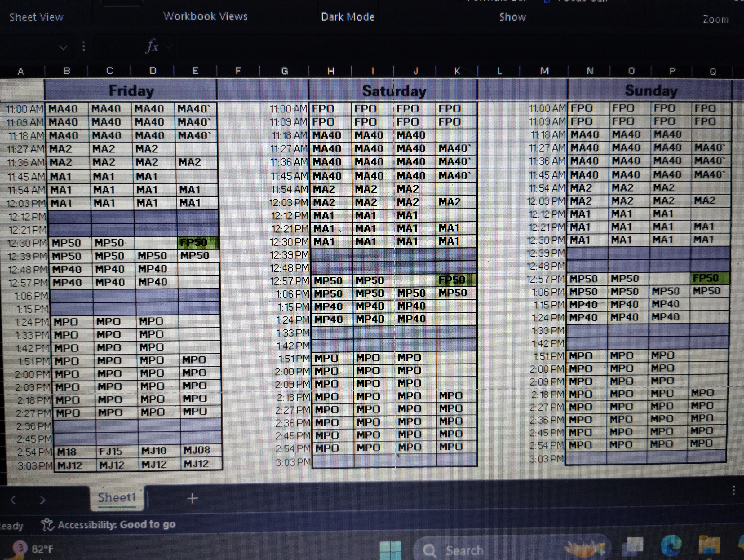Expand the Name Box dropdown arrow
This screenshot has height=560, width=744.
click(63, 47)
